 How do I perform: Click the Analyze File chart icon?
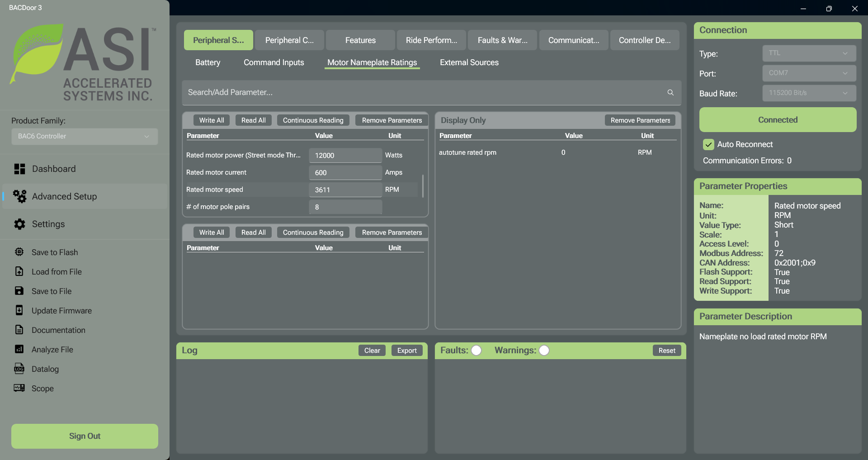19,349
